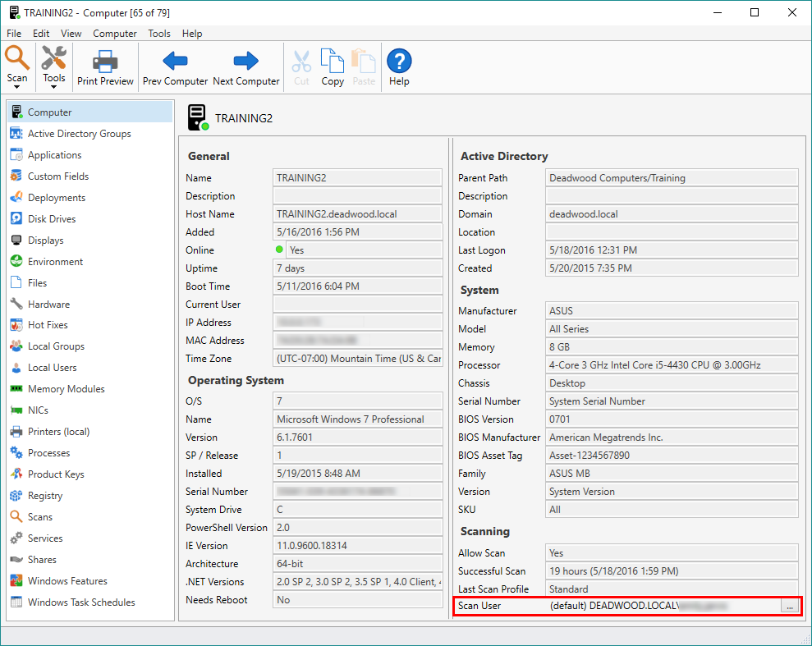Select Successful Scan 19 hours value
The height and width of the screenshot is (646, 812).
click(x=672, y=571)
